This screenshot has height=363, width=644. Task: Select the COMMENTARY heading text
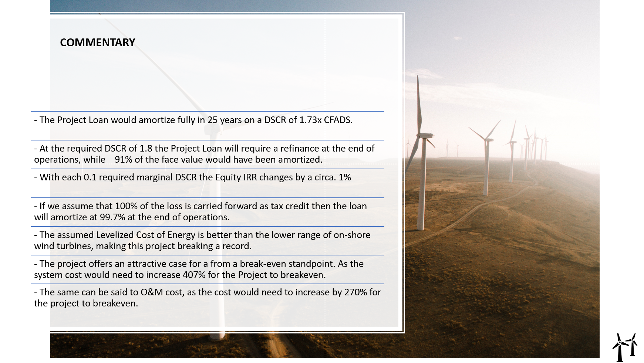(x=98, y=43)
